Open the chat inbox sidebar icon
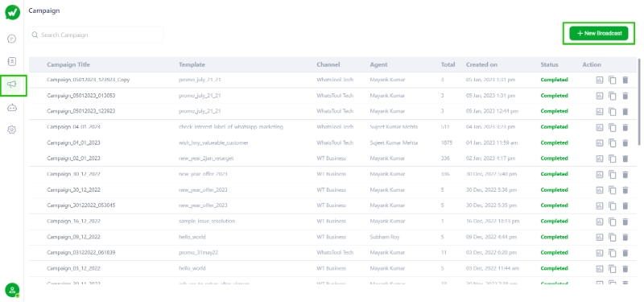The width and height of the screenshot is (644, 302). pyautogui.click(x=12, y=39)
